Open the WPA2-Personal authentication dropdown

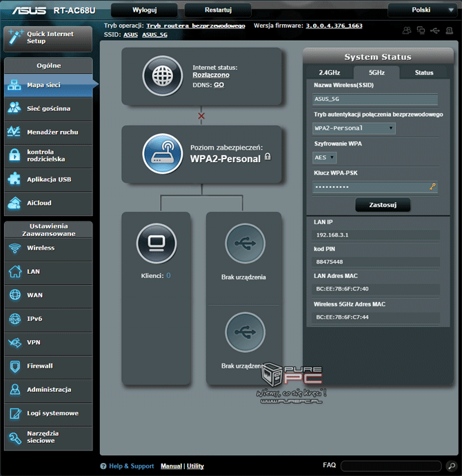coord(354,128)
